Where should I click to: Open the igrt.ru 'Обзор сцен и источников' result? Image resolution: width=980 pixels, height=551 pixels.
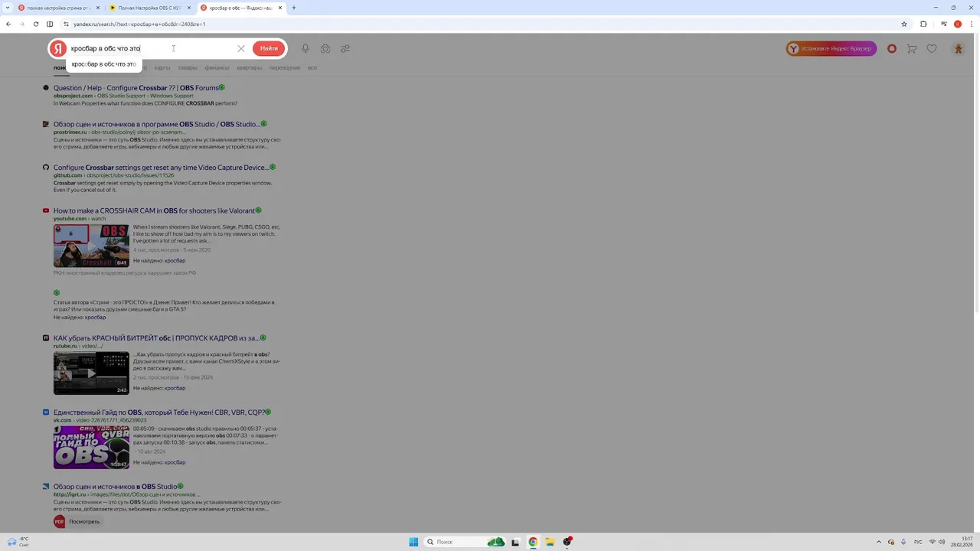coord(115,487)
